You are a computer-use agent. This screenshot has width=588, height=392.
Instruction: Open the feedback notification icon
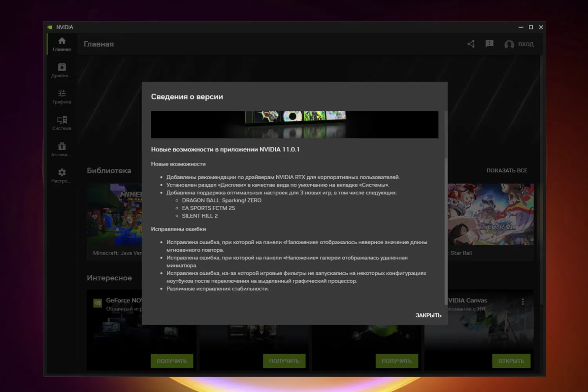pos(490,44)
